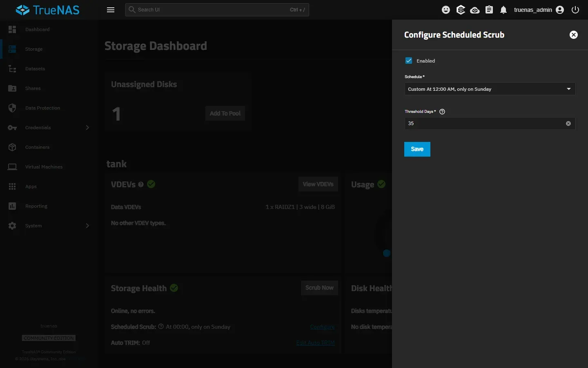This screenshot has height=368, width=588.
Task: Open Shares in the sidebar
Action: coord(49,88)
